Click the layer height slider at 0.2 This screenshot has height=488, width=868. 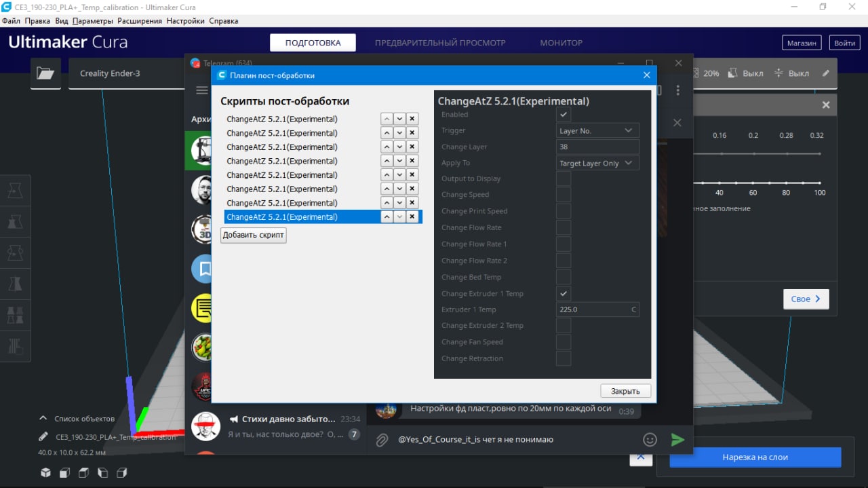753,154
